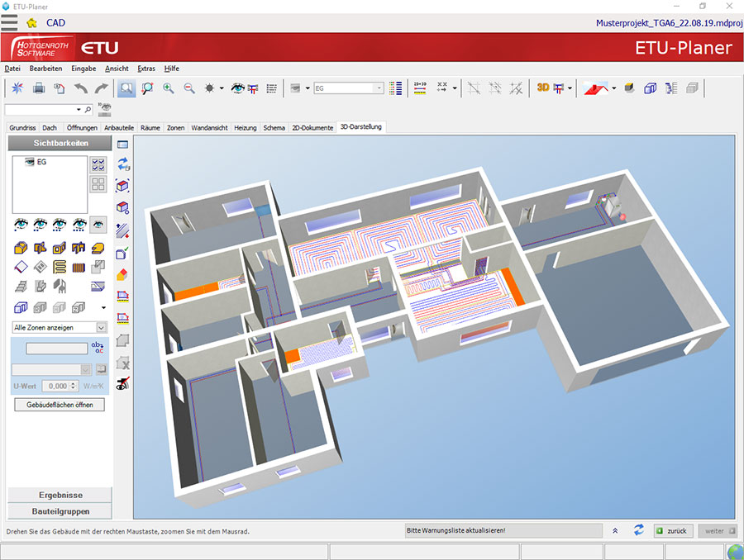
Task: Click the floor heating coil icon in Sichtbarkeiten
Action: tap(60, 267)
